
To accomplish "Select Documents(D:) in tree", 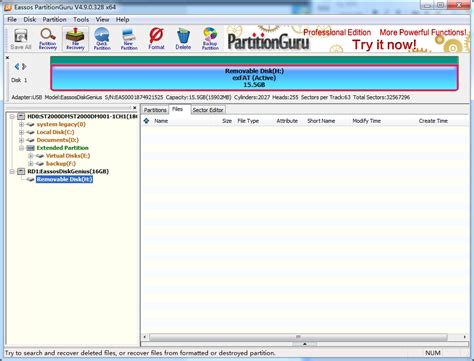I will point(58,140).
